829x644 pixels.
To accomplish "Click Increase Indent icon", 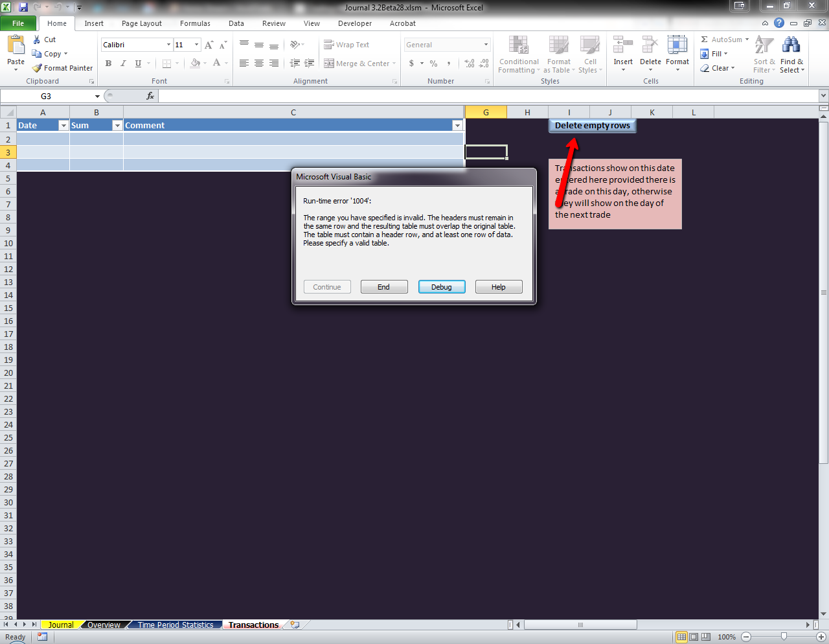I will tap(310, 63).
